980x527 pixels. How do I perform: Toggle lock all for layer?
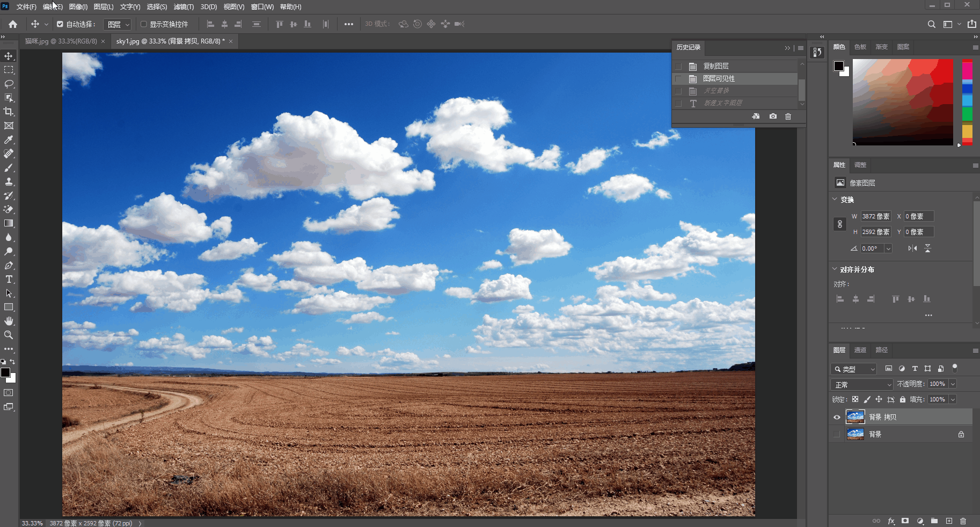pos(903,399)
